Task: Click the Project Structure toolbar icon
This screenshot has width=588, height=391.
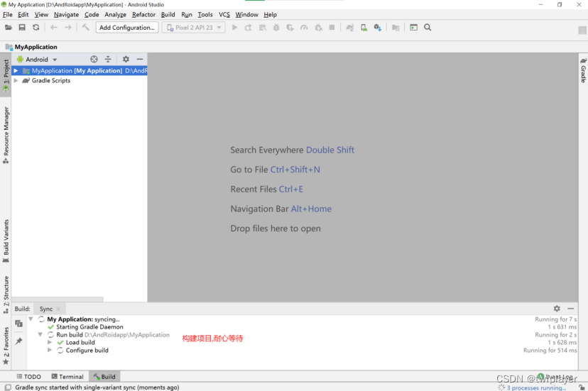Action: pyautogui.click(x=396, y=28)
